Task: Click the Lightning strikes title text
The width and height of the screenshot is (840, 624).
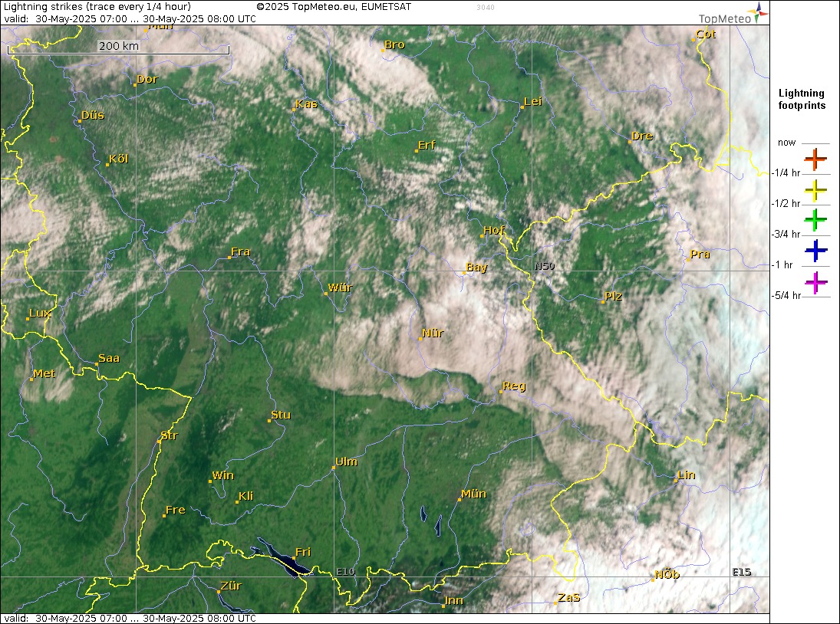Action: [x=97, y=7]
